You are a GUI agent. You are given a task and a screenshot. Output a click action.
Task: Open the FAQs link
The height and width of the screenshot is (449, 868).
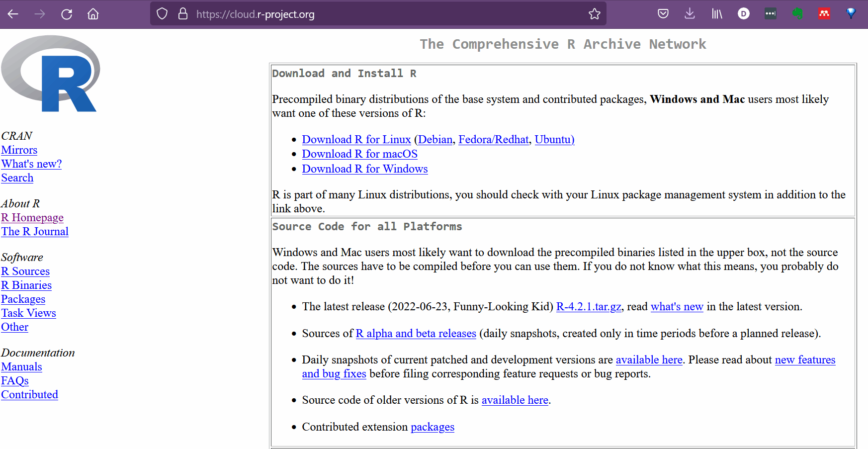[15, 381]
